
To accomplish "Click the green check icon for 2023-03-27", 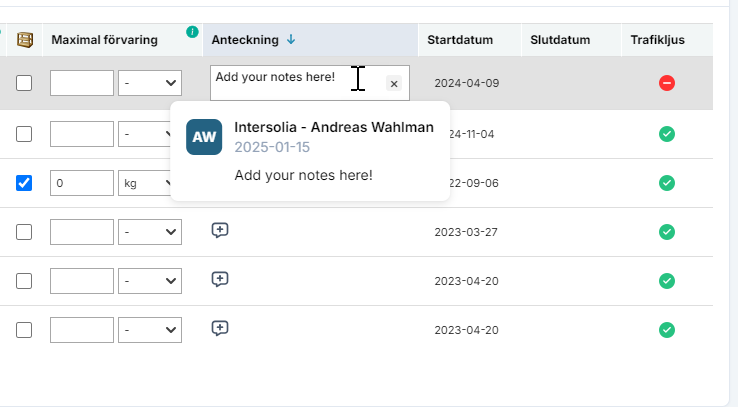I will (x=667, y=232).
